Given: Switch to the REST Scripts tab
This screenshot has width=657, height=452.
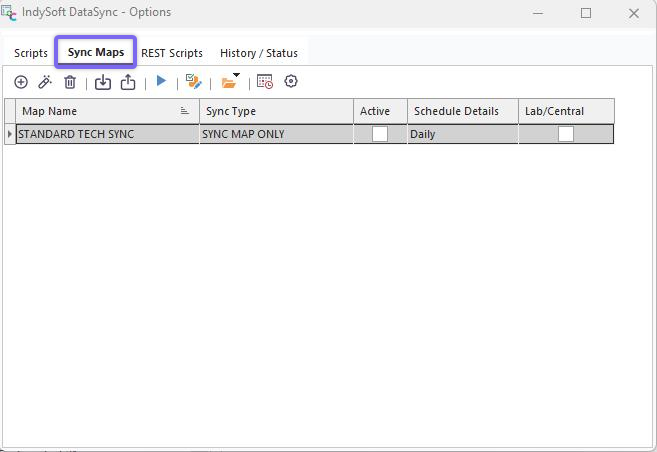Looking at the screenshot, I should tap(172, 53).
